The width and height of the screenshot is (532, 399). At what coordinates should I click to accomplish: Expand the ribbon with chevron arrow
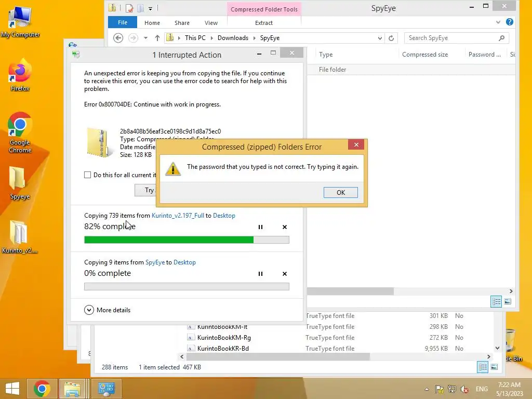(498, 22)
